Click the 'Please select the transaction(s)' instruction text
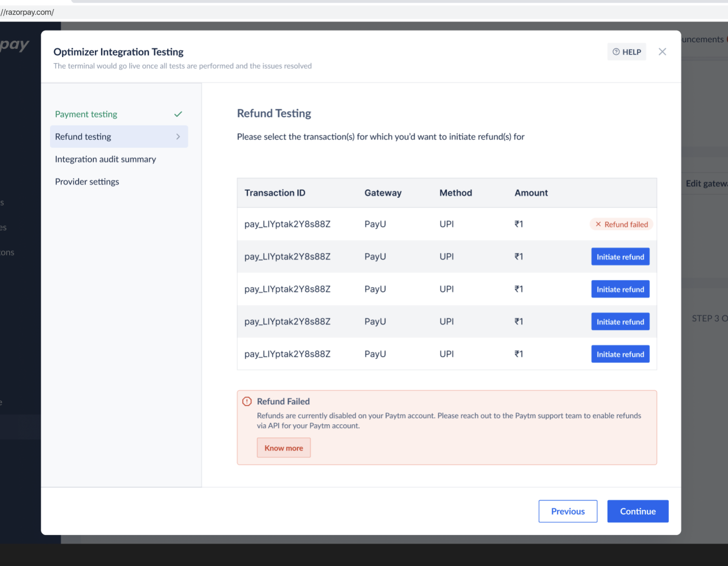Viewport: 728px width, 566px height. tap(381, 137)
